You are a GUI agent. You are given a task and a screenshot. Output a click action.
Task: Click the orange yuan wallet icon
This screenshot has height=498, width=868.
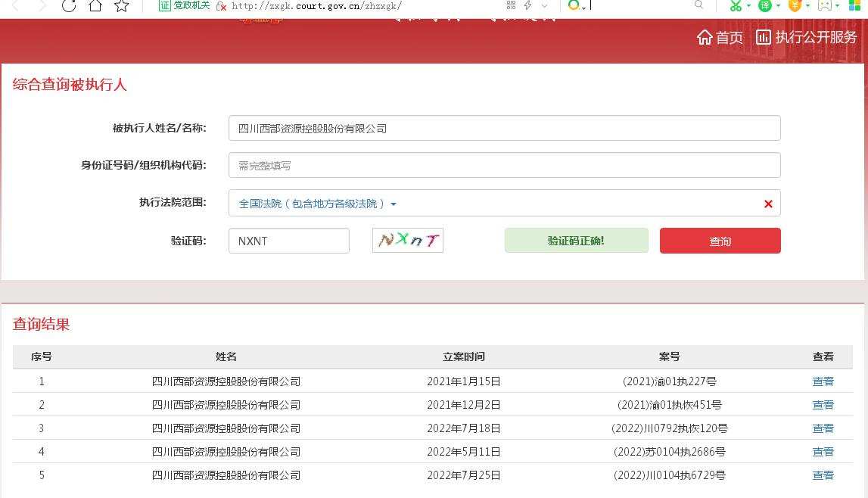tap(795, 5)
